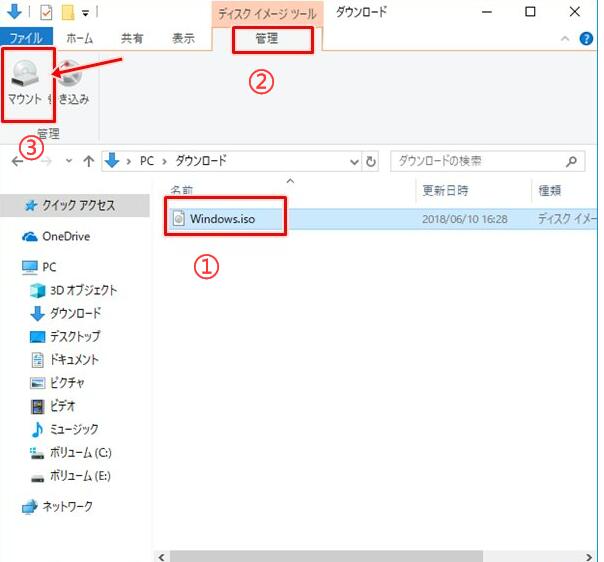Viewport: 604px width, 562px height.
Task: Open デスクトップ folder in sidebar
Action: (65, 336)
